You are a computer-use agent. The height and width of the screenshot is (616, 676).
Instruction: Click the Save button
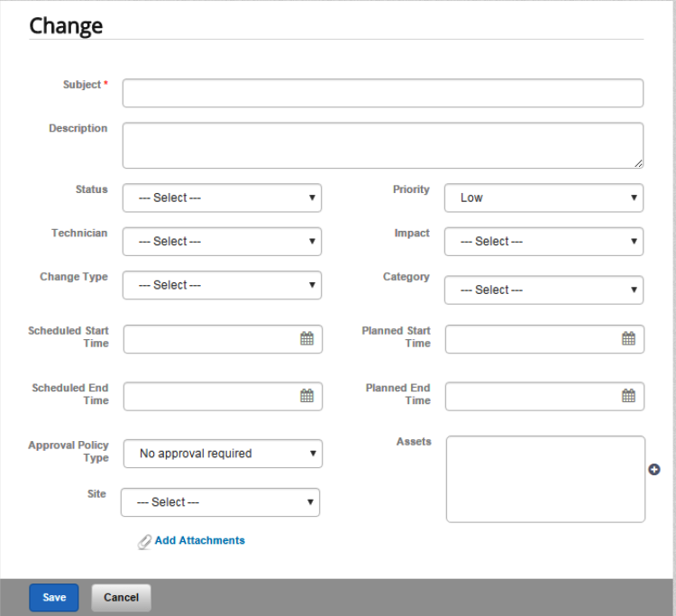pos(54,597)
